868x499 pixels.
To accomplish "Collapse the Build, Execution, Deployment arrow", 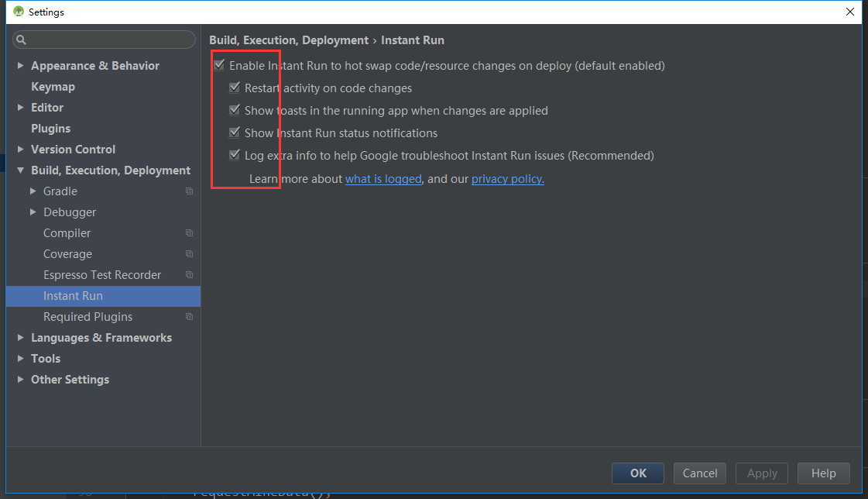I will pos(20,170).
